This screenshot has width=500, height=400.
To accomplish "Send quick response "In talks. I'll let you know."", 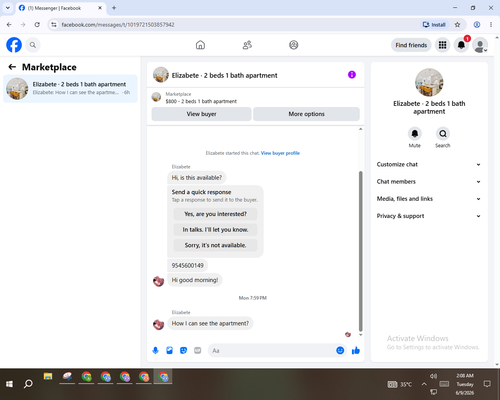I will pos(215,230).
